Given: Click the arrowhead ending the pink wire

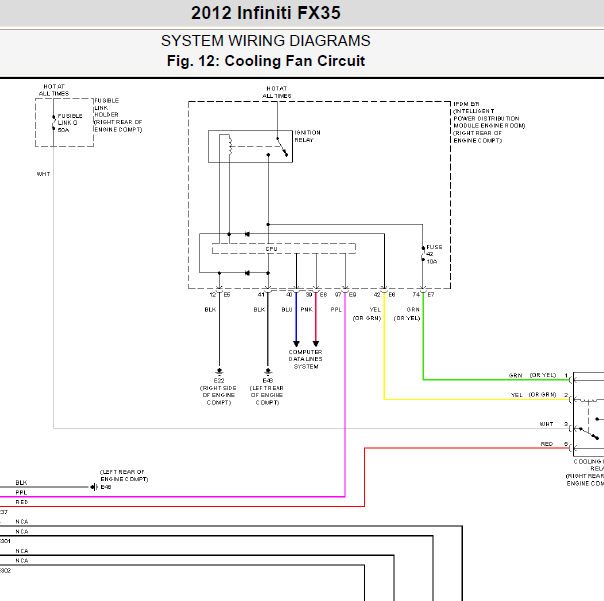Looking at the screenshot, I should [x=316, y=344].
